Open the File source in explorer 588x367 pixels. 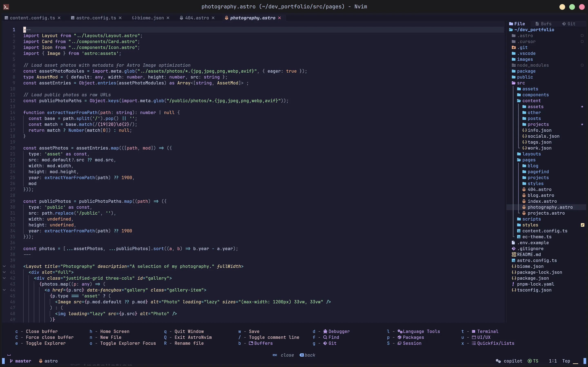[517, 24]
